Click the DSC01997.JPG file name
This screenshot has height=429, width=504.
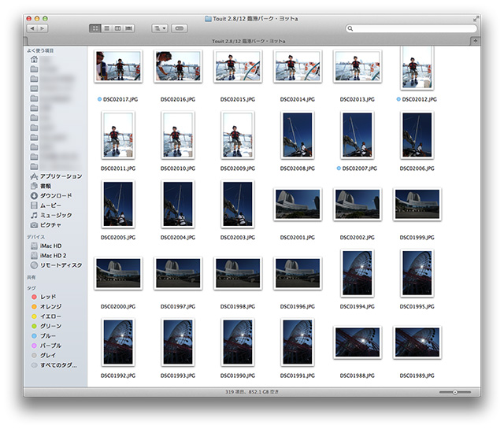point(178,306)
